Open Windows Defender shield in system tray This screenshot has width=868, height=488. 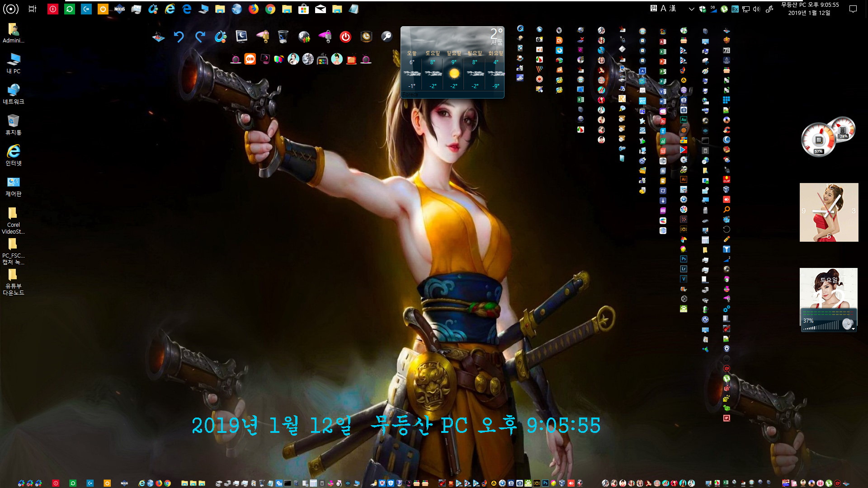click(x=703, y=9)
